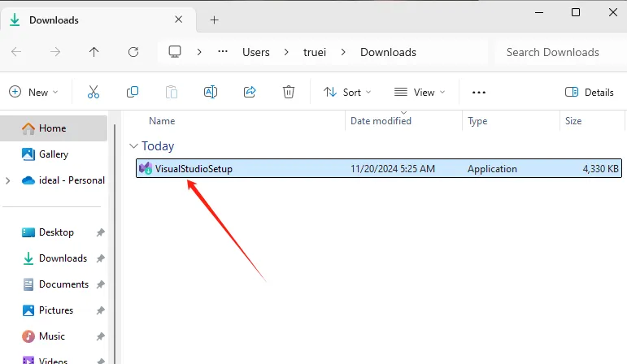This screenshot has width=627, height=364.
Task: Click the Search Downloads field
Action: coord(560,52)
